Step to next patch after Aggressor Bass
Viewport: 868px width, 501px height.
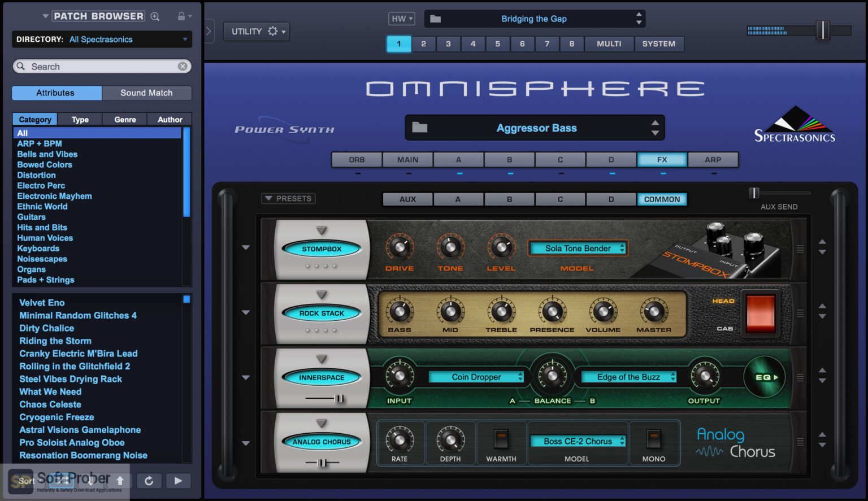[655, 133]
